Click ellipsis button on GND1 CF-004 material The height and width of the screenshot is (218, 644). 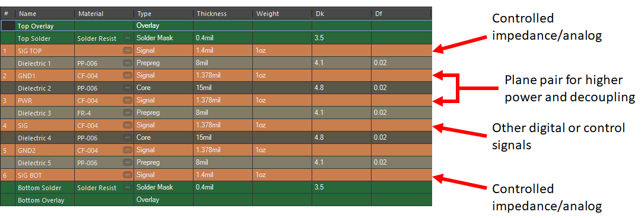point(128,75)
